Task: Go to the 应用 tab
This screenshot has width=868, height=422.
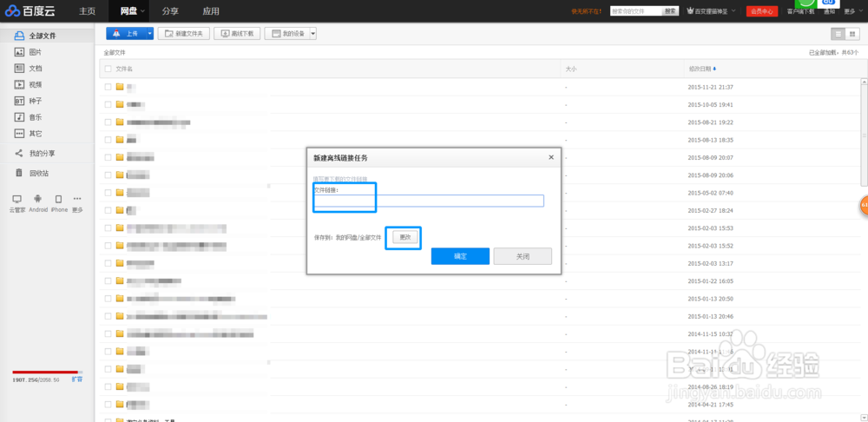Action: 211,11
